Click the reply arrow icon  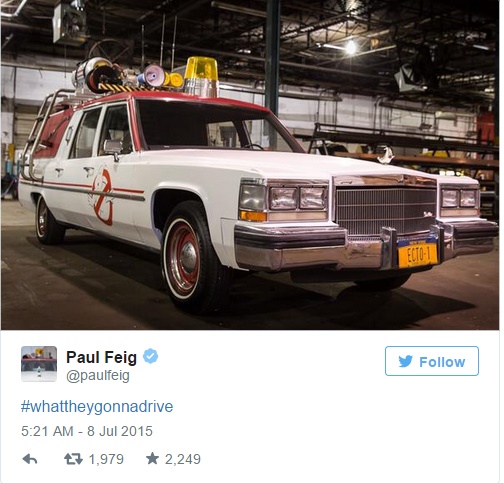pyautogui.click(x=30, y=459)
